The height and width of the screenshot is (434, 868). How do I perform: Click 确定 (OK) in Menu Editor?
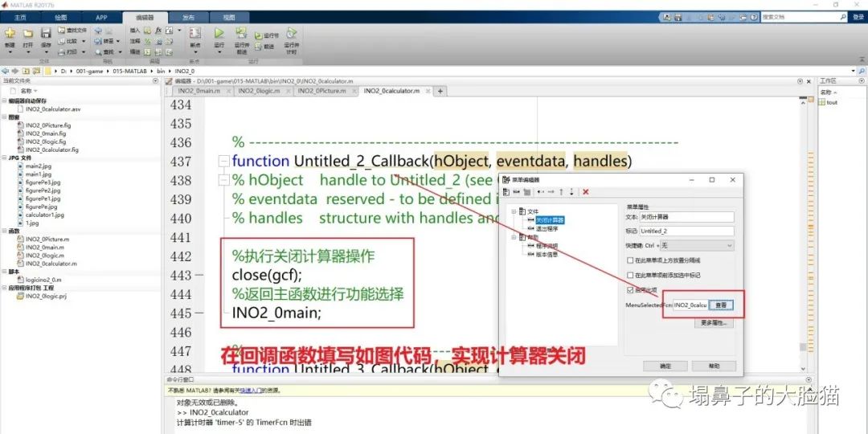tap(665, 366)
